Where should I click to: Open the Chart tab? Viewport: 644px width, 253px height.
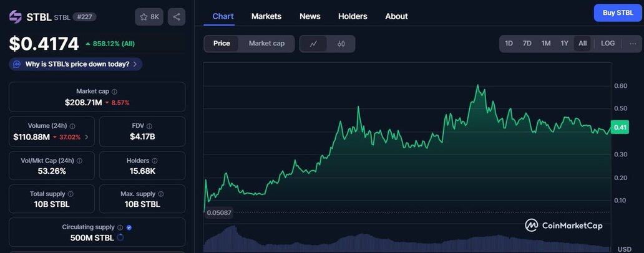pyautogui.click(x=223, y=16)
